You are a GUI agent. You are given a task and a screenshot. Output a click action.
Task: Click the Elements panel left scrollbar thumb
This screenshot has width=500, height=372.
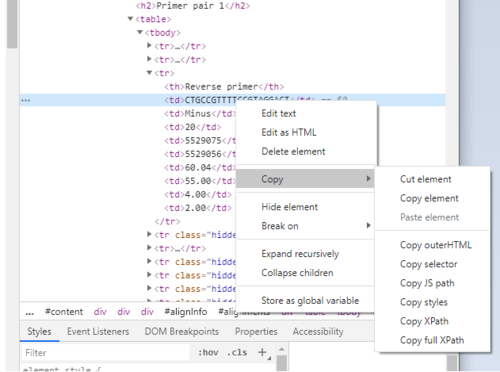point(12,24)
